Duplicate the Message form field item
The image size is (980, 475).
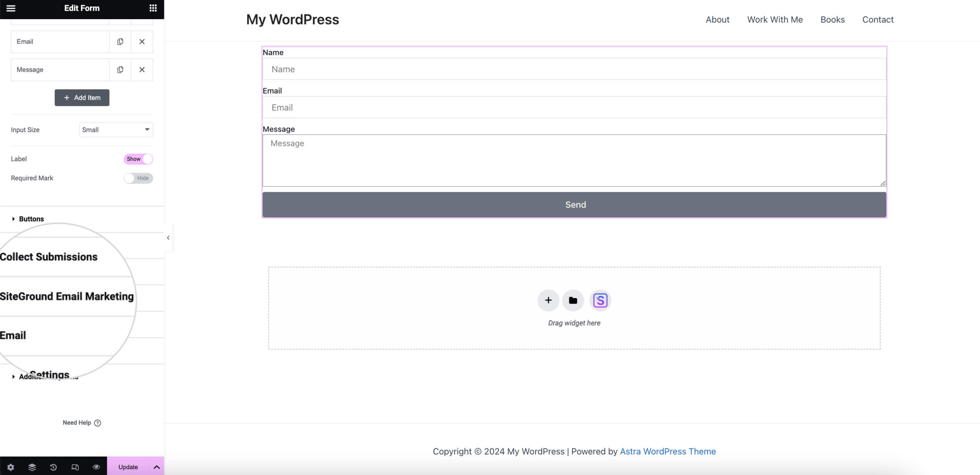[120, 70]
